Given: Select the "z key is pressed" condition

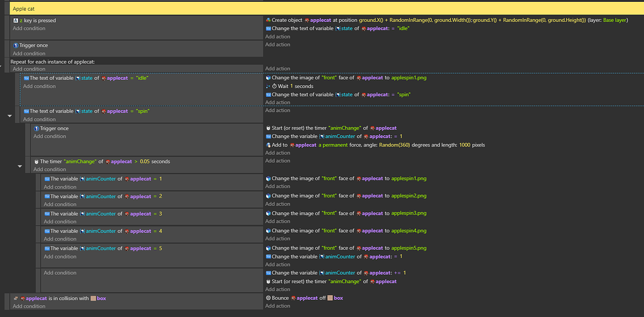Looking at the screenshot, I should coord(35,20).
